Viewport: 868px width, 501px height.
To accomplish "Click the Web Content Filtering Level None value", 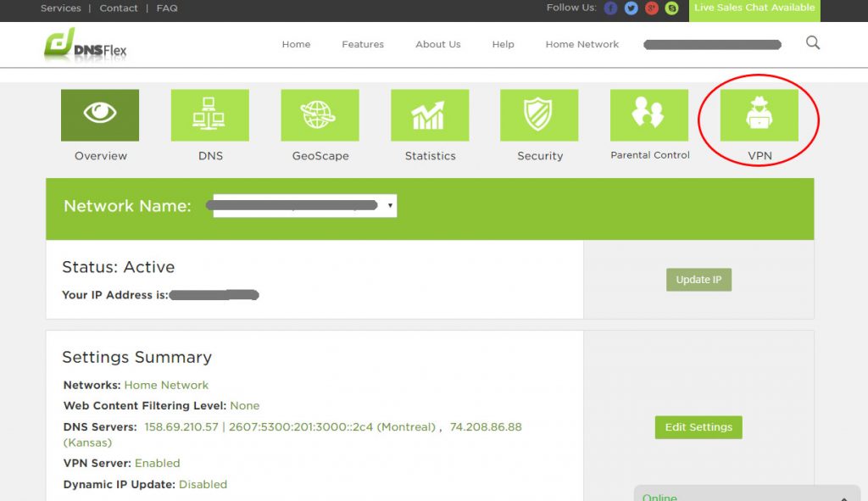I will [245, 406].
